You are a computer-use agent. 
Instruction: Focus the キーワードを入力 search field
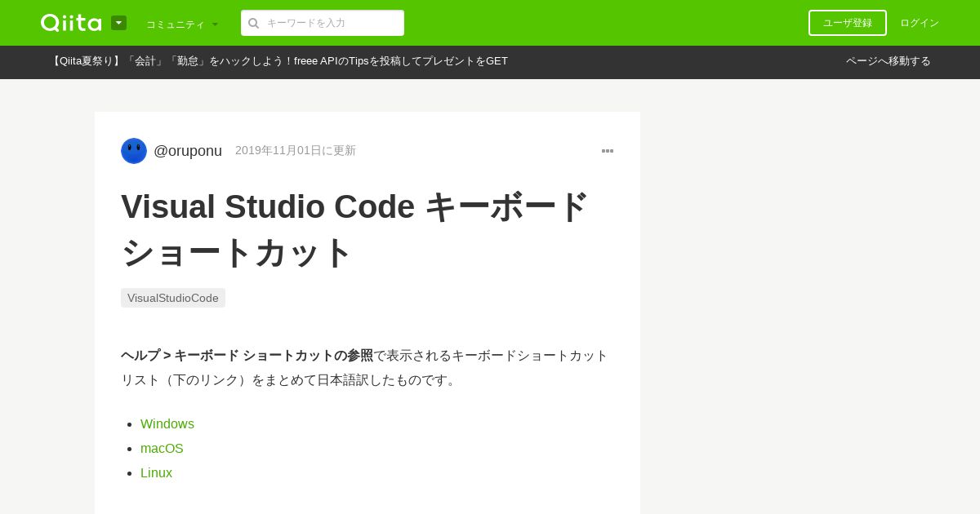(323, 23)
